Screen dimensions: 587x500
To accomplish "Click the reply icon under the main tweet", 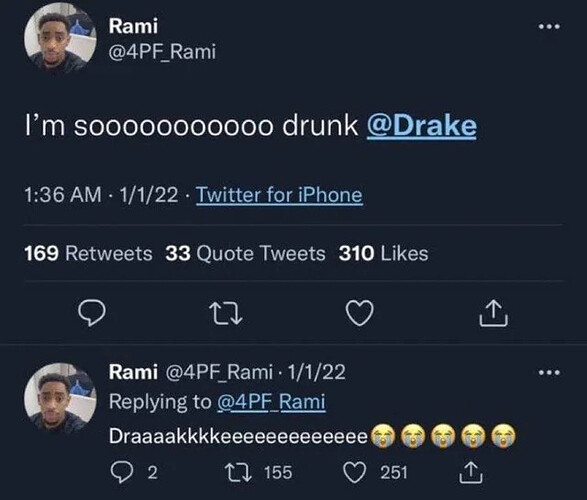I will point(92,313).
